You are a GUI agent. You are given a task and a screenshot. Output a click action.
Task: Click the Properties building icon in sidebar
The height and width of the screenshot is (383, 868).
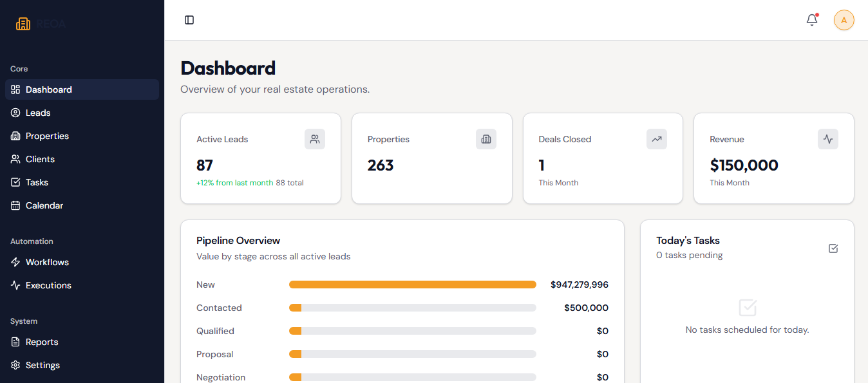click(x=15, y=136)
